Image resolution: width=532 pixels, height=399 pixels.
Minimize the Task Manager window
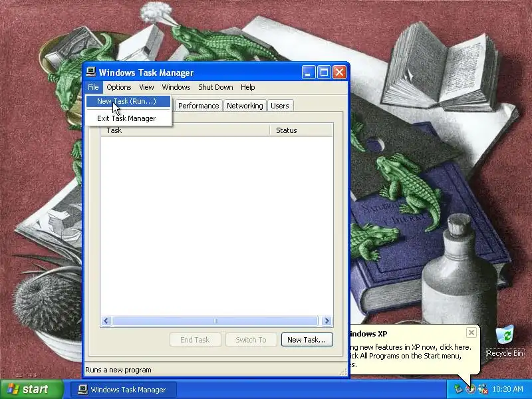(309, 72)
